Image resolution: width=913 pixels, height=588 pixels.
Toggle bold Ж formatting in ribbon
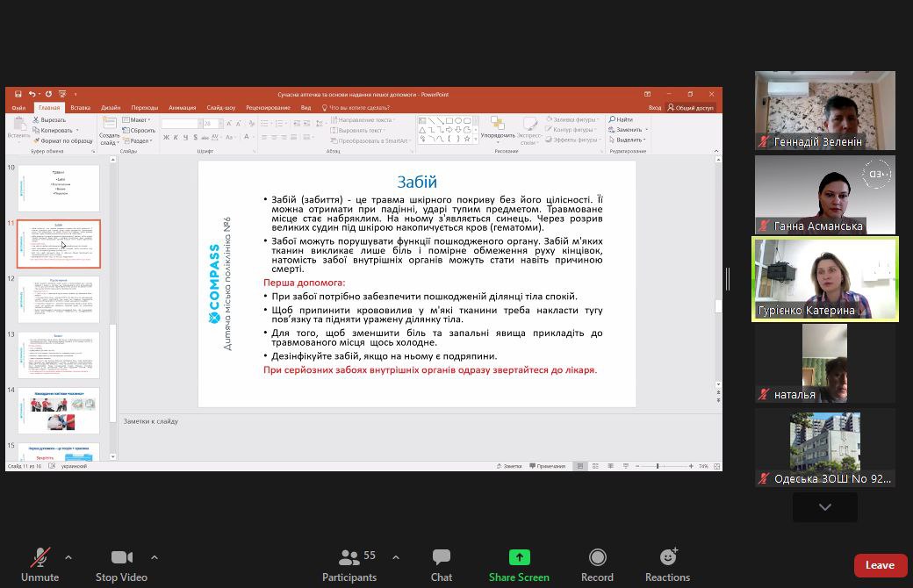(x=166, y=138)
